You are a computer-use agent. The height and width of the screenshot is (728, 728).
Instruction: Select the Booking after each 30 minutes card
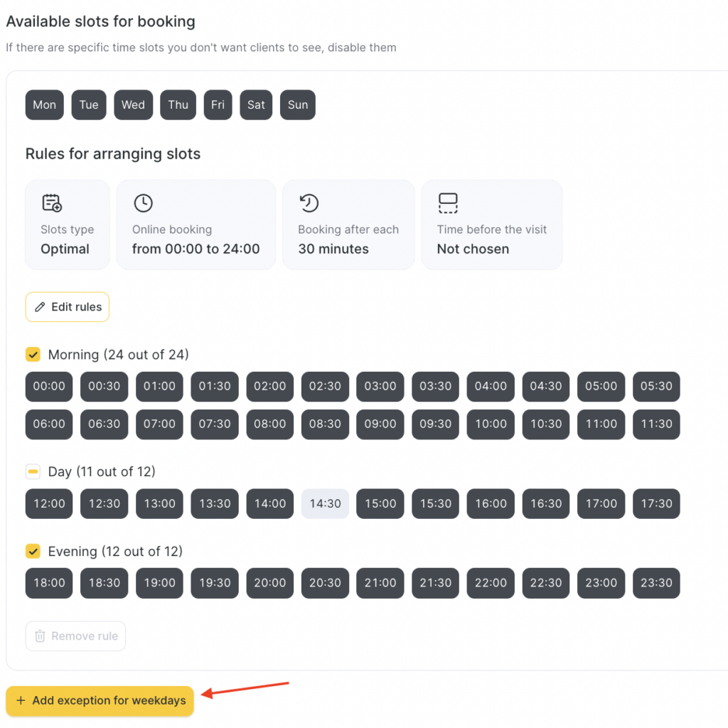[348, 225]
